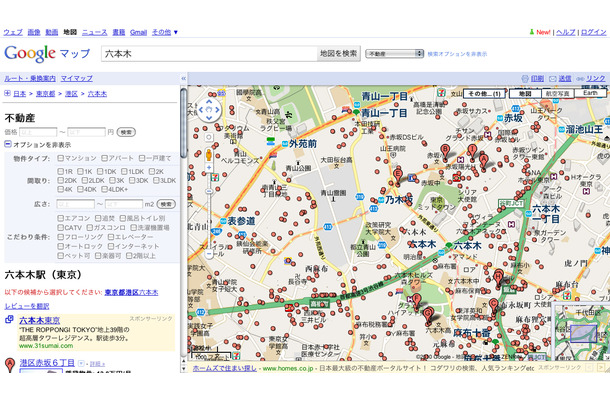The width and height of the screenshot is (610, 400).
Task: Click map marker I near Akasaka
Action: pyautogui.click(x=472, y=152)
